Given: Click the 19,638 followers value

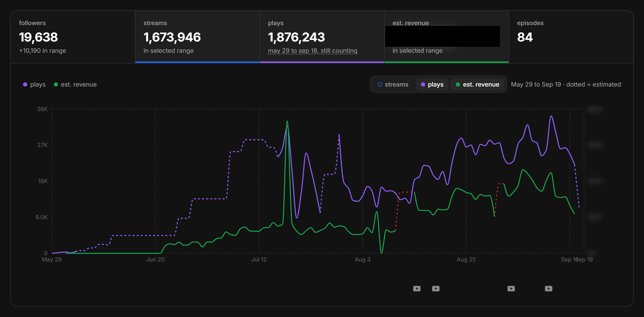Looking at the screenshot, I should [38, 37].
